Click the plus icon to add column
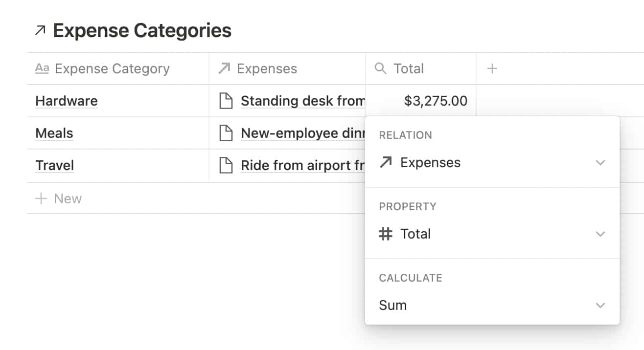Image resolution: width=644 pixels, height=350 pixels. pyautogui.click(x=492, y=69)
